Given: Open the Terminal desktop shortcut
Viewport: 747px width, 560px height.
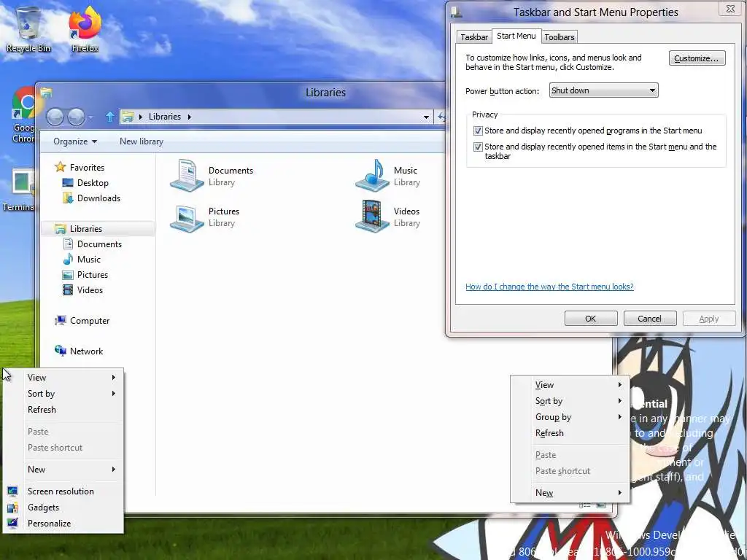Looking at the screenshot, I should click(x=19, y=190).
